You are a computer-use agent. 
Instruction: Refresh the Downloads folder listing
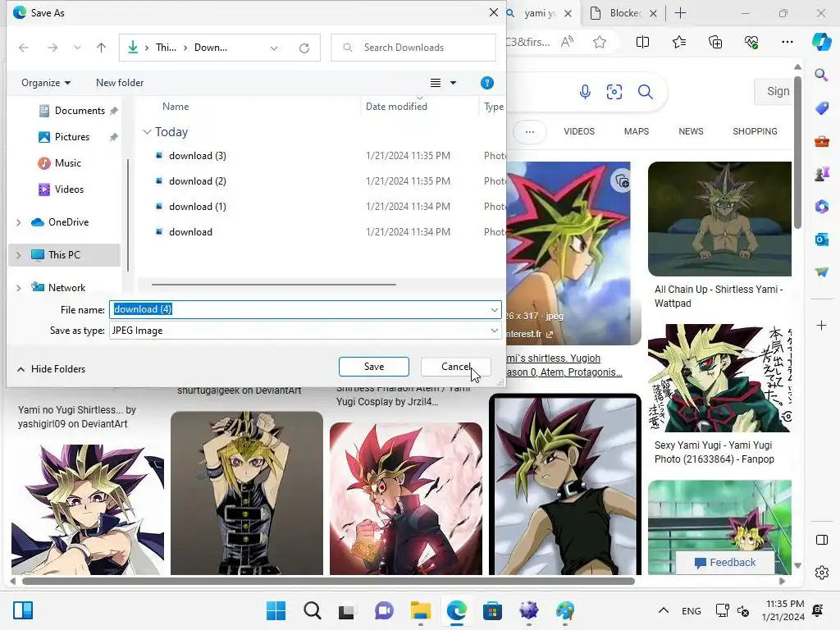click(304, 48)
